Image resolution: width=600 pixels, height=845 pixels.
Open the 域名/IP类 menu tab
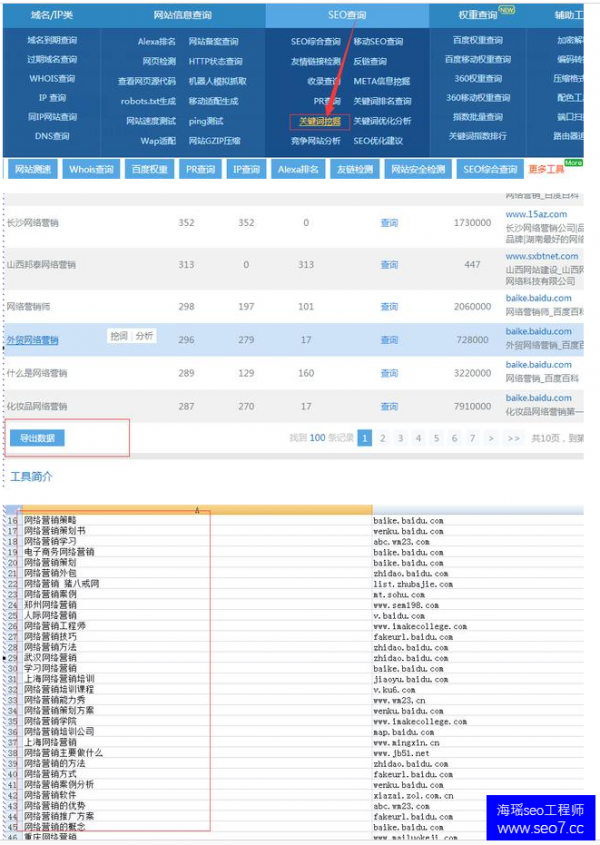pyautogui.click(x=51, y=15)
